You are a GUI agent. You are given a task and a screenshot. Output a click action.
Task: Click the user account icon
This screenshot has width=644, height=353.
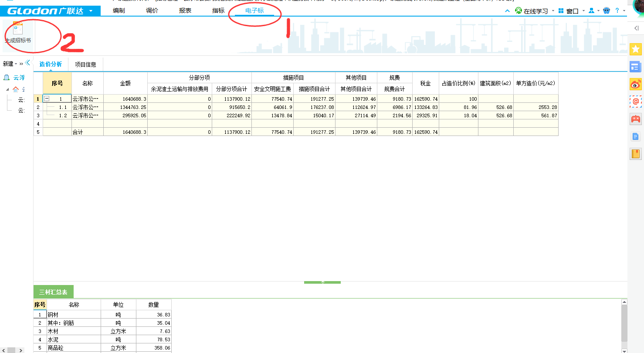click(x=591, y=10)
